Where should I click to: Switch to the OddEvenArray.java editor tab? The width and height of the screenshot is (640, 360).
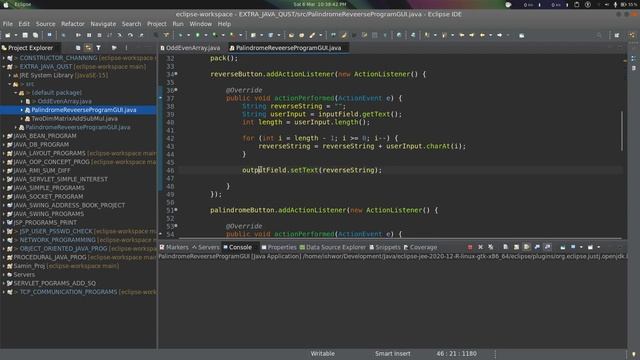click(x=190, y=48)
